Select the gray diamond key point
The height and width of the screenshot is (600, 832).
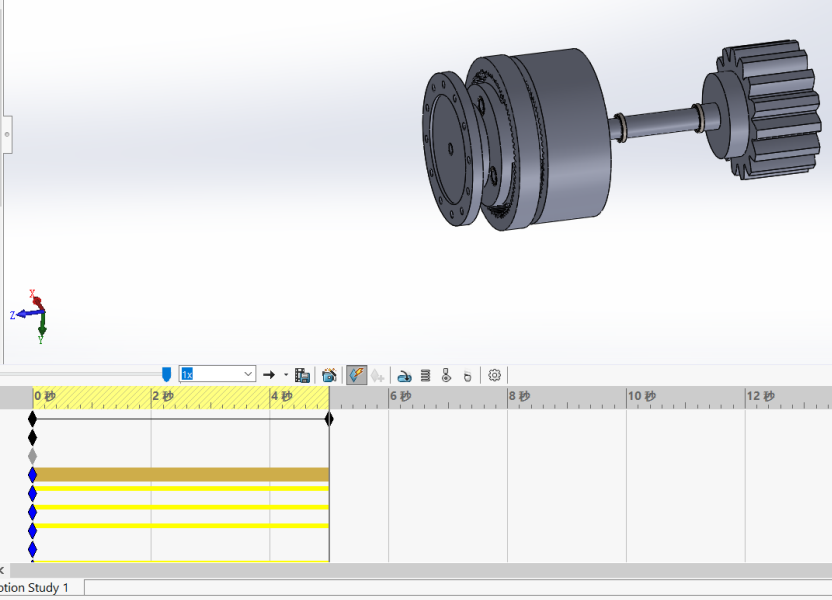pos(33,455)
